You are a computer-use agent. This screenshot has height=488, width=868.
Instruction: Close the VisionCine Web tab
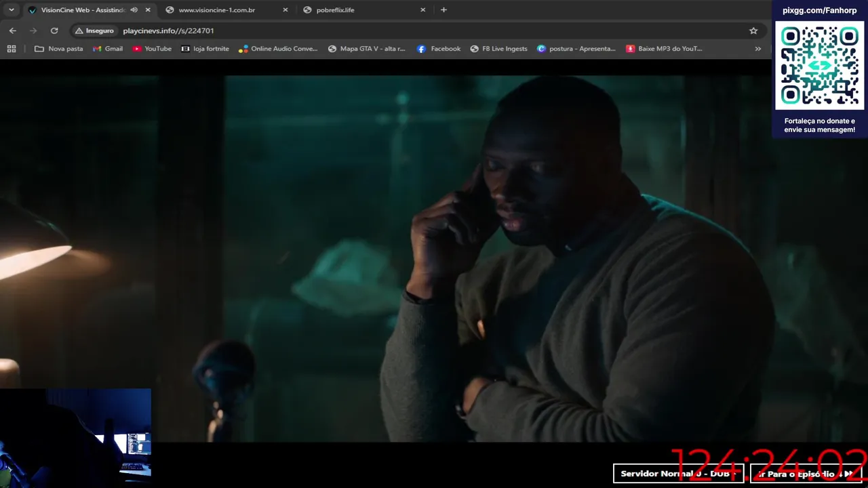[x=148, y=10]
